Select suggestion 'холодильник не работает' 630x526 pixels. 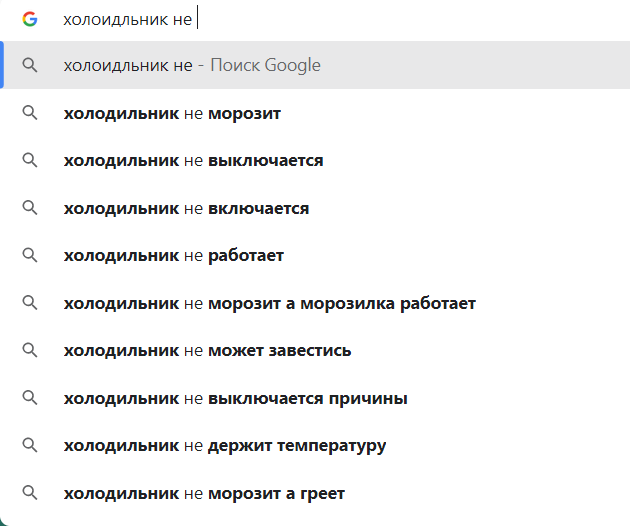[x=174, y=255]
